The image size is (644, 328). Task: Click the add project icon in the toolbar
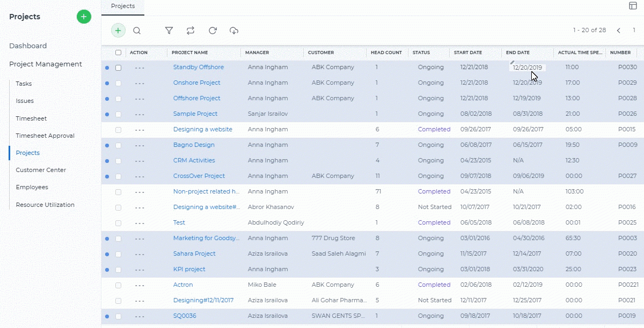click(x=118, y=31)
